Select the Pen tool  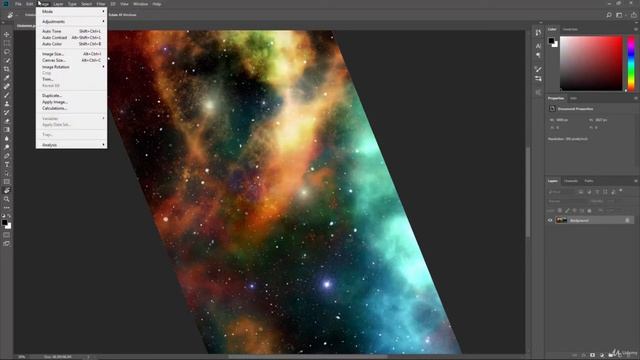pyautogui.click(x=7, y=156)
